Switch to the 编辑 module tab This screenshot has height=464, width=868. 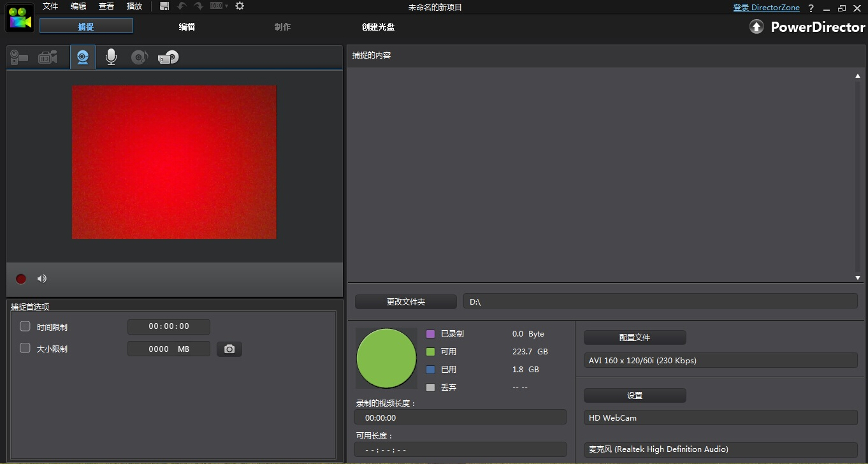coord(187,27)
